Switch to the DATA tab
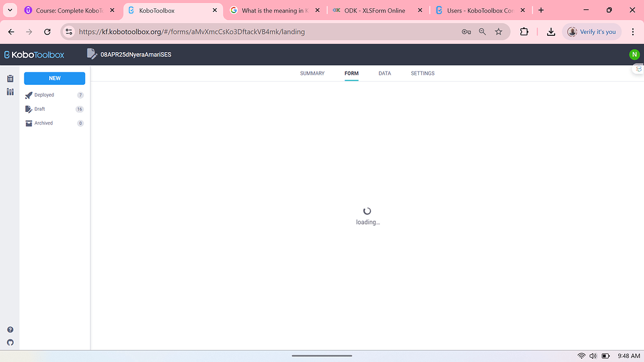The height and width of the screenshot is (362, 644). (384, 74)
